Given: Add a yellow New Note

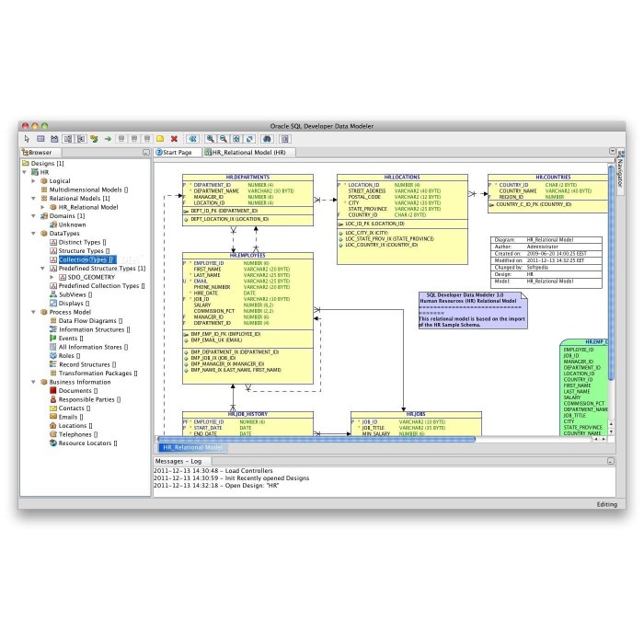Looking at the screenshot, I should [x=160, y=139].
